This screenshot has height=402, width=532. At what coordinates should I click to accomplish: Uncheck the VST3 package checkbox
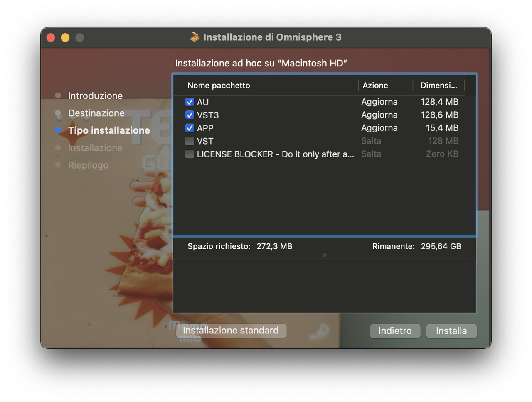190,115
